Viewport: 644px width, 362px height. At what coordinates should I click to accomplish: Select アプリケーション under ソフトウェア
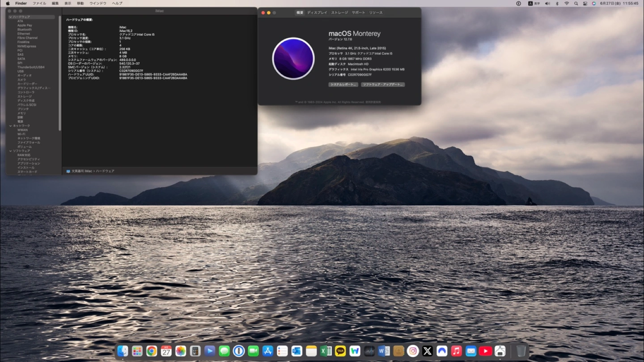click(x=29, y=163)
